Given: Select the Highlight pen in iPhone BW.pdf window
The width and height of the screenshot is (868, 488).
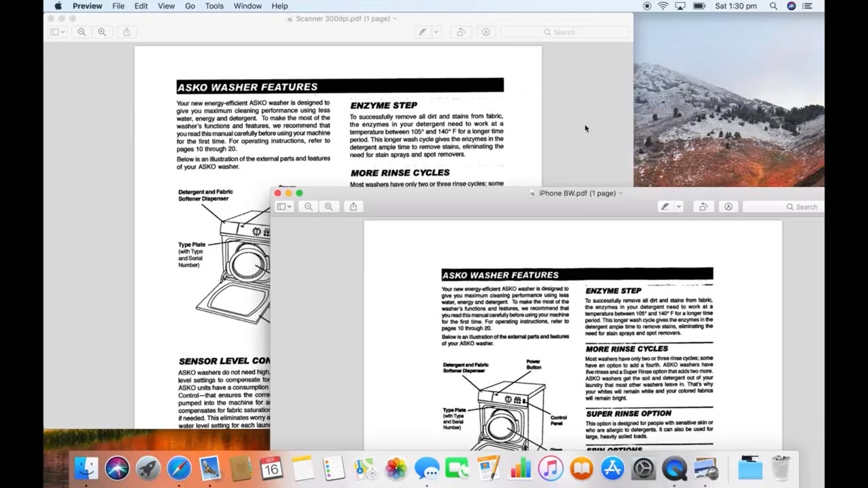Looking at the screenshot, I should pos(665,207).
